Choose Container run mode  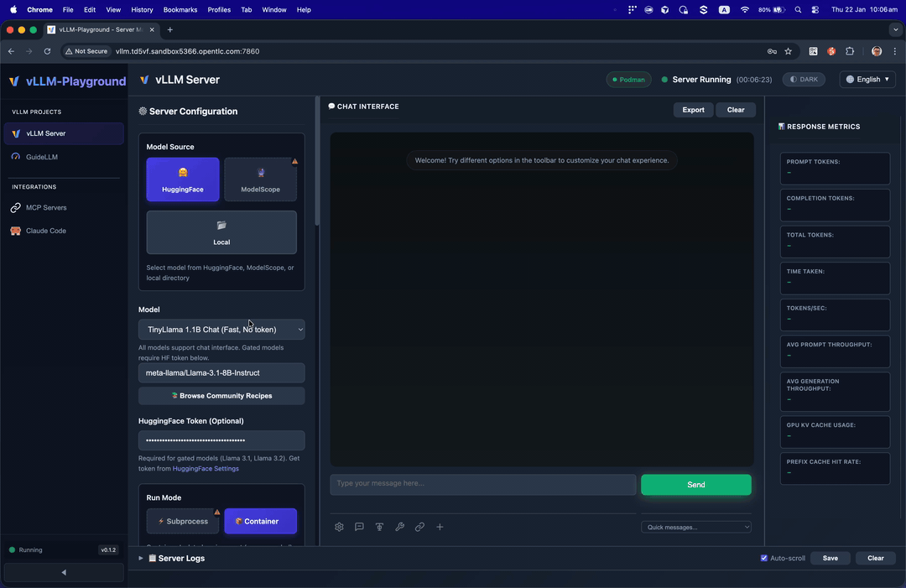261,521
